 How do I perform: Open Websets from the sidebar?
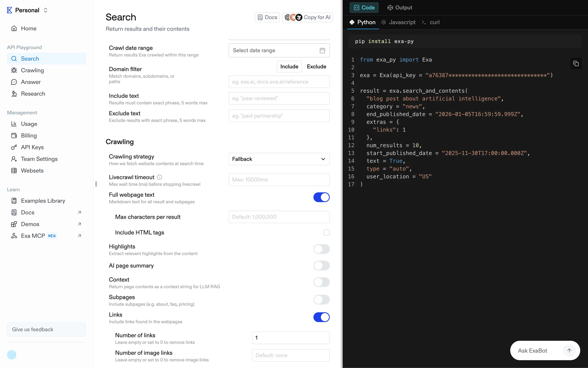(32, 171)
